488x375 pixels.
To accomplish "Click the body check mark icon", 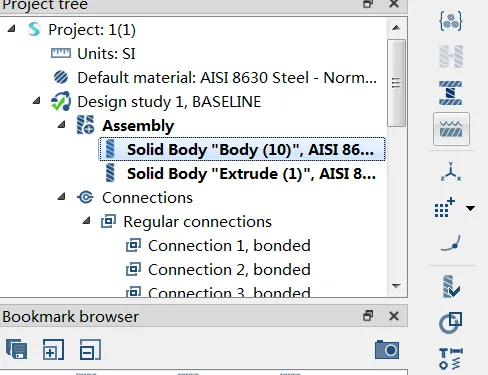I will [451, 286].
